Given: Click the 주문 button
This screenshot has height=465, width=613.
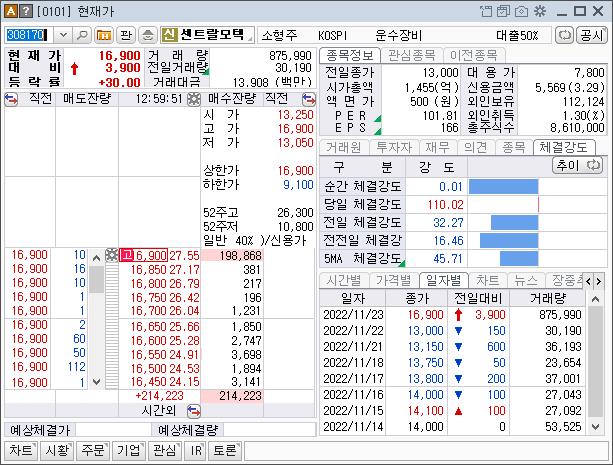Looking at the screenshot, I should click(x=93, y=451).
